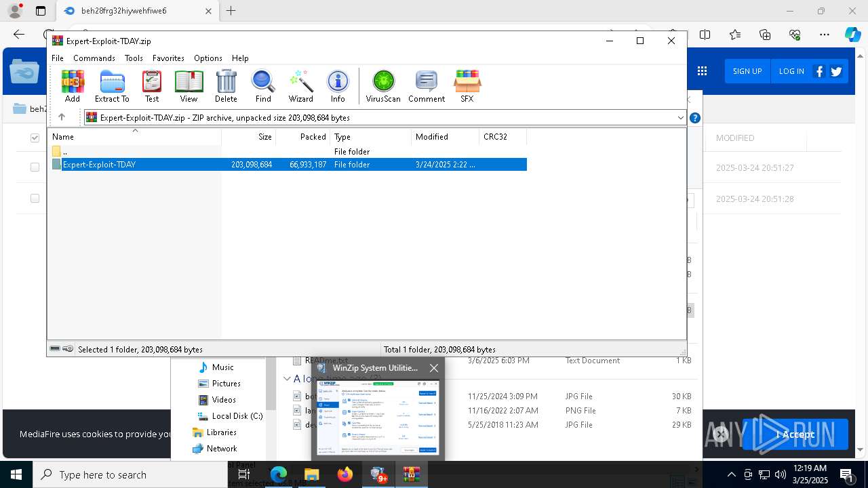This screenshot has height=488, width=868.
Task: Open the Commands menu
Action: coord(94,58)
